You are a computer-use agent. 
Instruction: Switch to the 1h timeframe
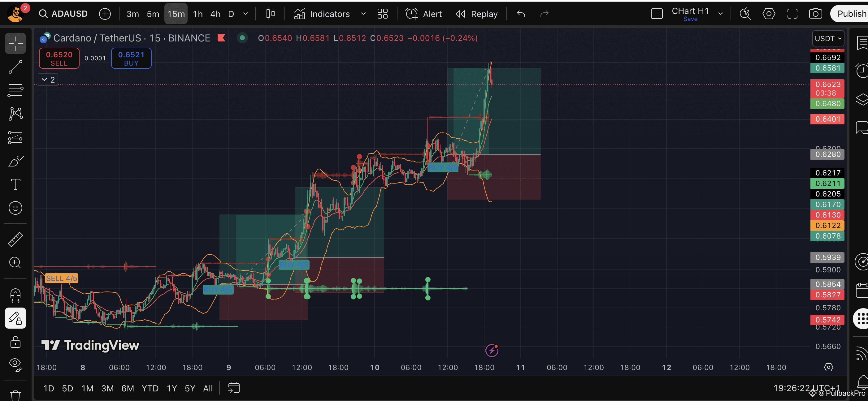198,14
